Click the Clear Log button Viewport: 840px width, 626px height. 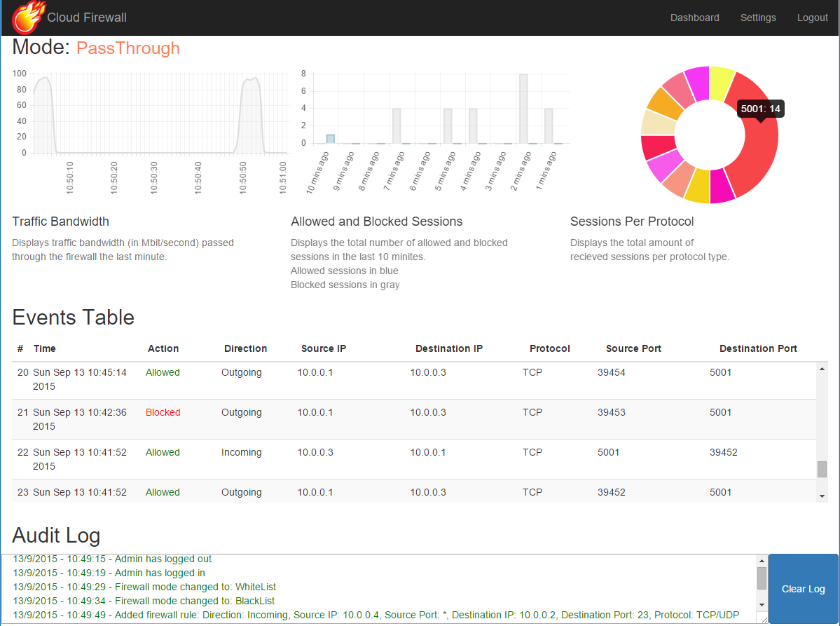(x=803, y=589)
